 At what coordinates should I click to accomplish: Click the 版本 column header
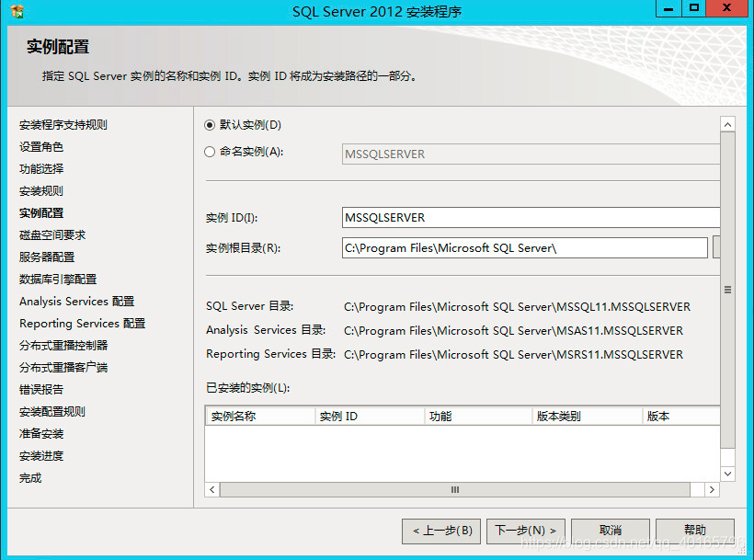coord(681,417)
